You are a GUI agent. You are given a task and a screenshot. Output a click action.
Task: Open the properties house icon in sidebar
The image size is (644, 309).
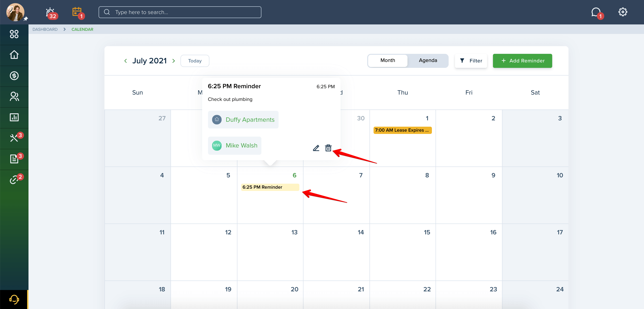(14, 55)
